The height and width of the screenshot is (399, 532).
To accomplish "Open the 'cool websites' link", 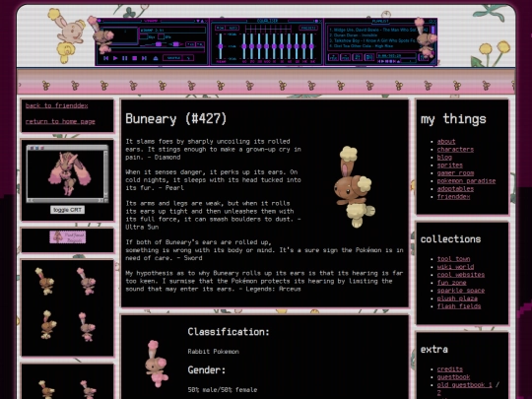I will pyautogui.click(x=461, y=275).
